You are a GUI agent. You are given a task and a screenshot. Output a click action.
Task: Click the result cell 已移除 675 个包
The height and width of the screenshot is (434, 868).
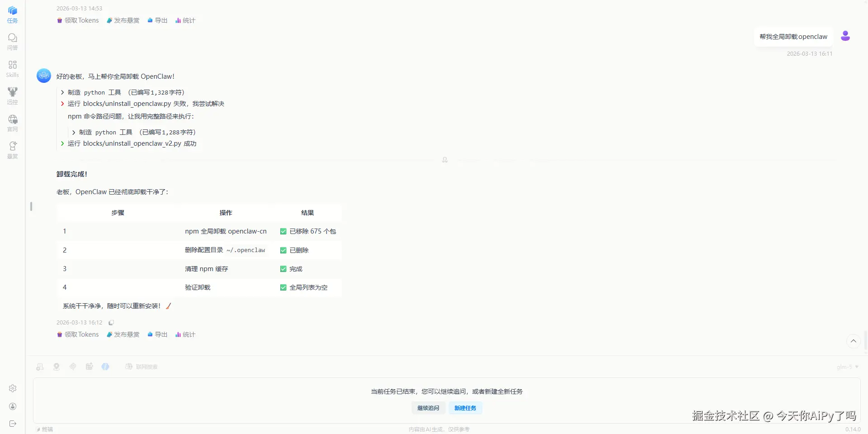(x=307, y=231)
